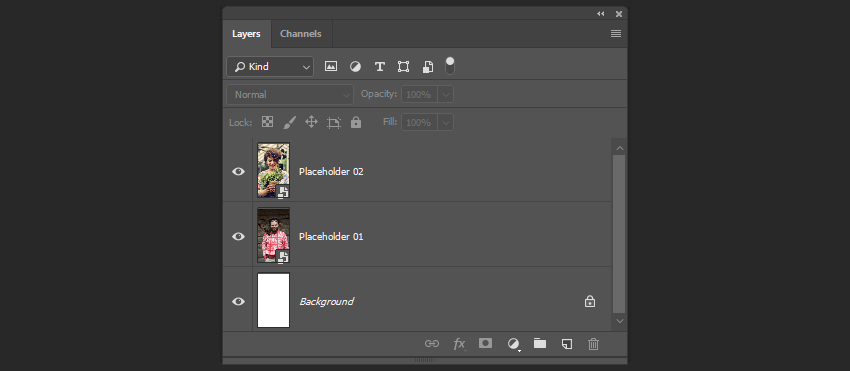Click the layers list scrollbar thumb

point(619,234)
